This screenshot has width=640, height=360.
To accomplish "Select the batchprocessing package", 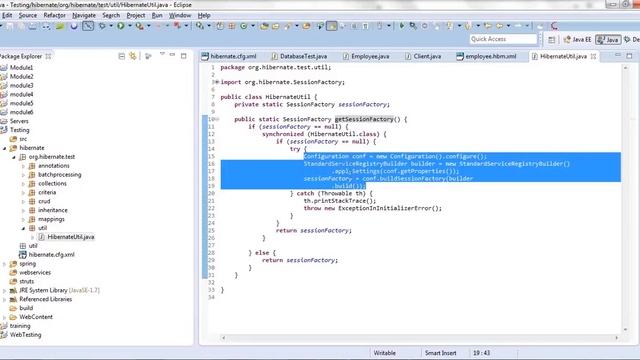I will (60, 175).
